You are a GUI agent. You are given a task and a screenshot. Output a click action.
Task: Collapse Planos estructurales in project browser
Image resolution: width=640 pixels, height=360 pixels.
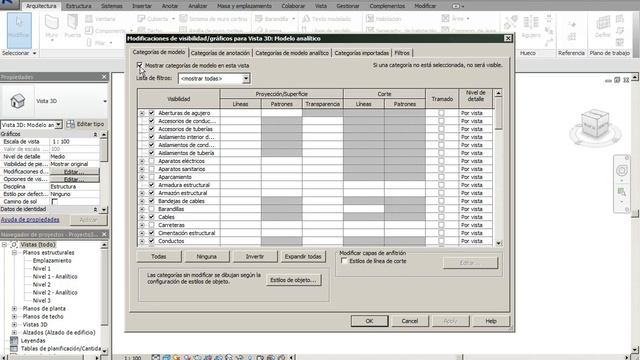14,253
